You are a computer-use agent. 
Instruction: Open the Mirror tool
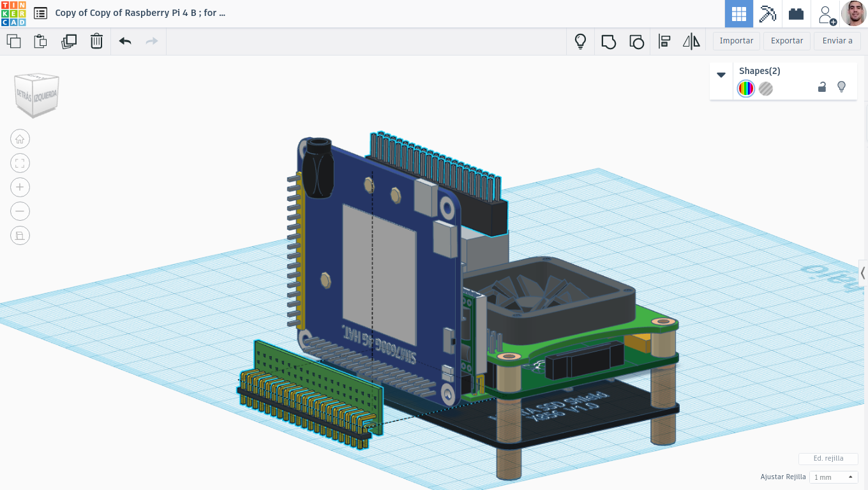coord(691,42)
